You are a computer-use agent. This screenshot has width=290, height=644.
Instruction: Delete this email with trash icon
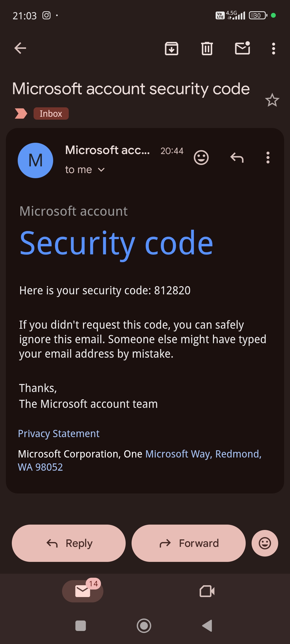tap(207, 49)
